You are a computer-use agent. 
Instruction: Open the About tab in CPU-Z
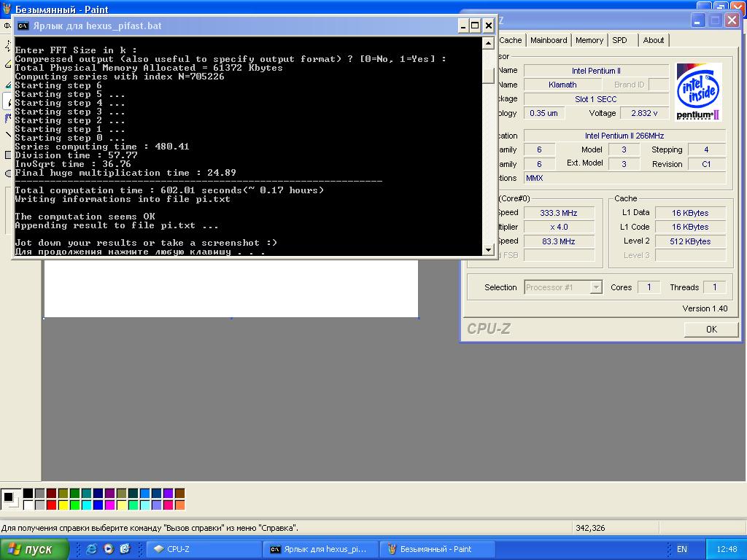[653, 41]
